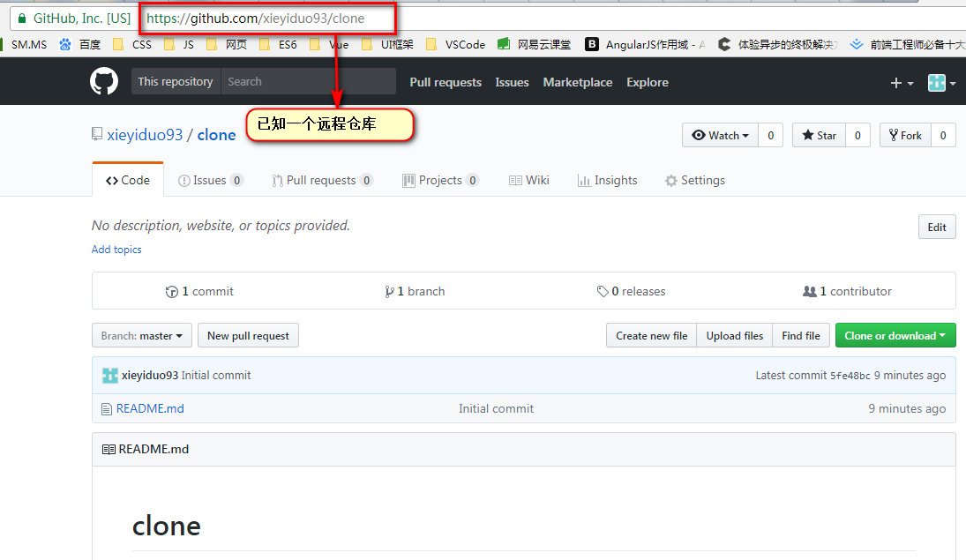966x560 pixels.
Task: Click xieyiduo93 author name in commit row
Action: tap(150, 375)
